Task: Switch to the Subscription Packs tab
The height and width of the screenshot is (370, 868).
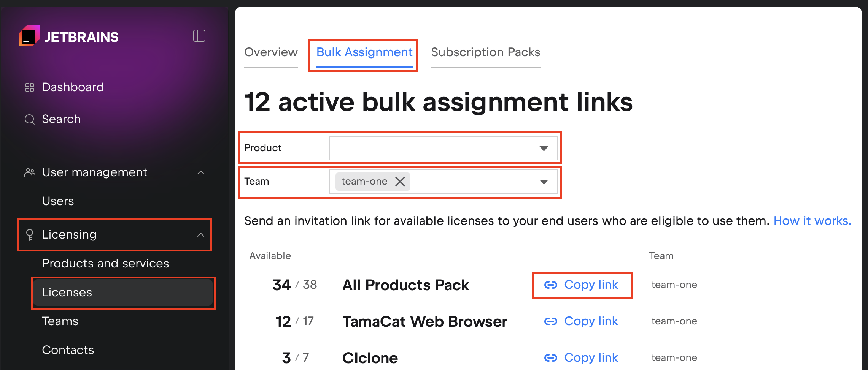Action: click(x=485, y=52)
